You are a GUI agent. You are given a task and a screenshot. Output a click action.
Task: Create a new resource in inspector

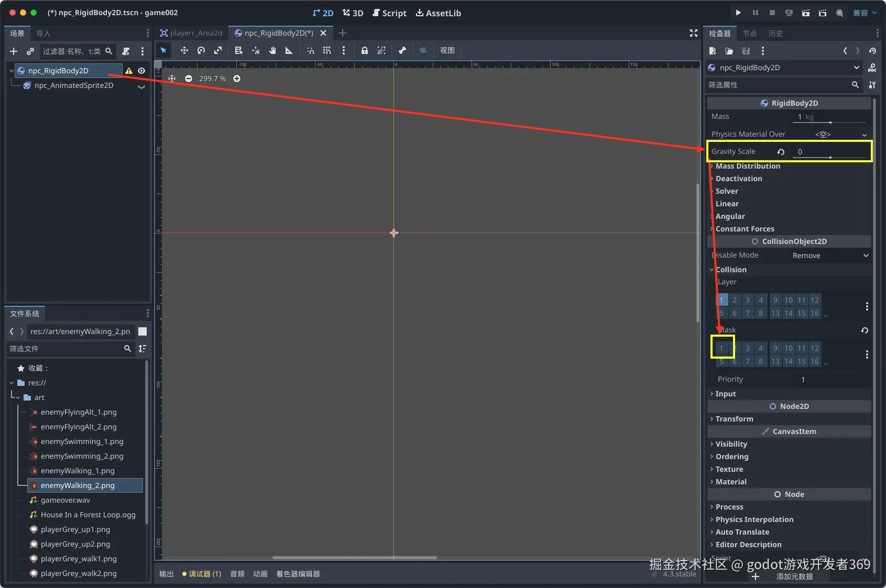pos(713,51)
